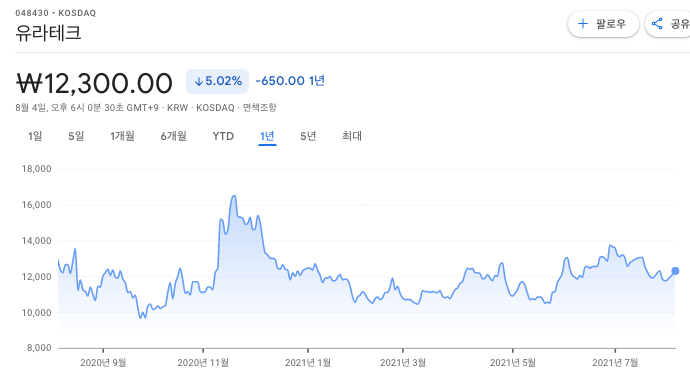Screen dimensions: 690x373
Task: Select the 5일 time range tab
Action: coord(76,136)
